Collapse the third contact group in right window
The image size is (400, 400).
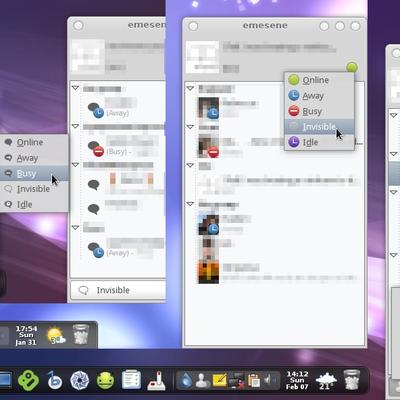click(x=190, y=165)
